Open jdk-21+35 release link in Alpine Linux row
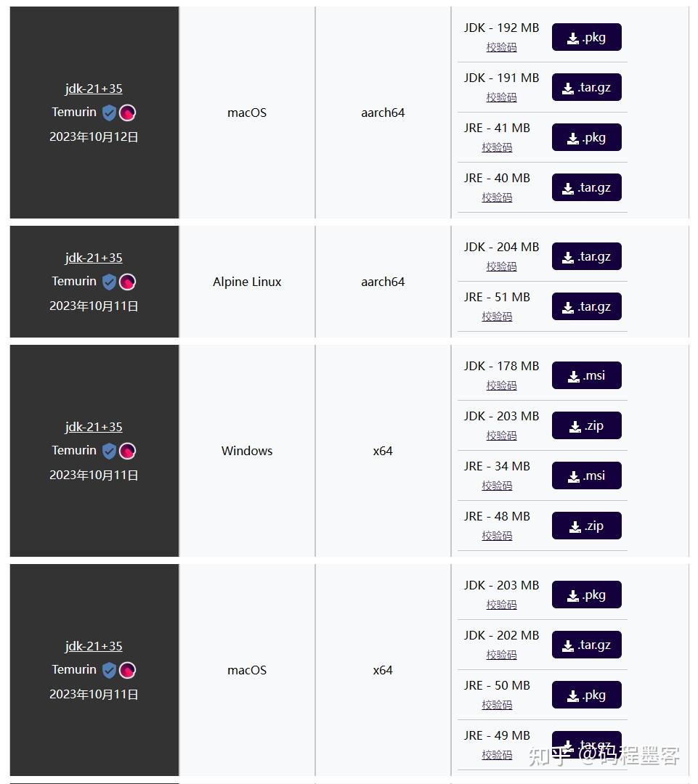The image size is (698, 784). pos(94,258)
